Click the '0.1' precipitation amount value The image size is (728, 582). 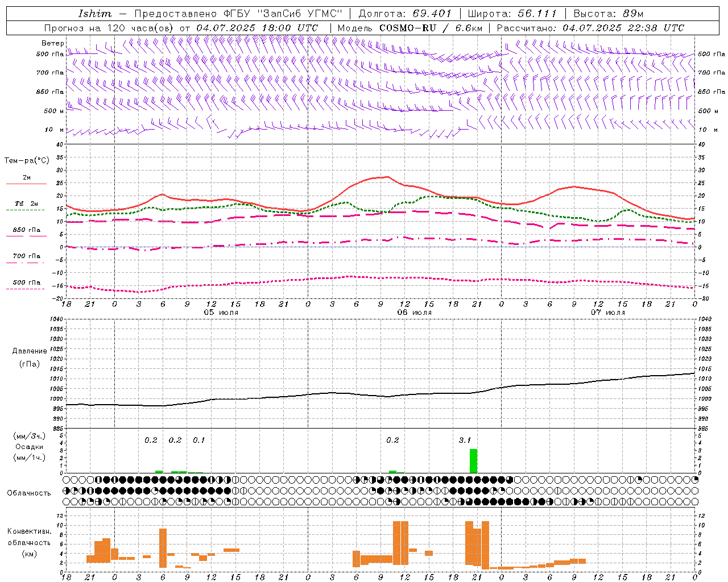click(198, 440)
